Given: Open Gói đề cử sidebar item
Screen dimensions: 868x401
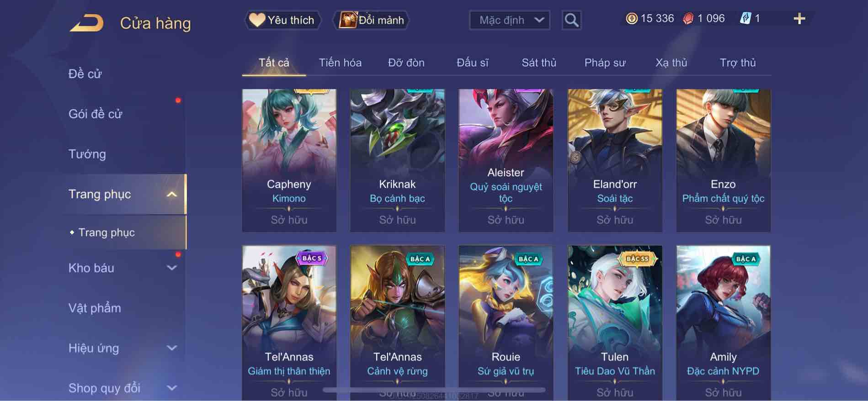Looking at the screenshot, I should (x=96, y=114).
